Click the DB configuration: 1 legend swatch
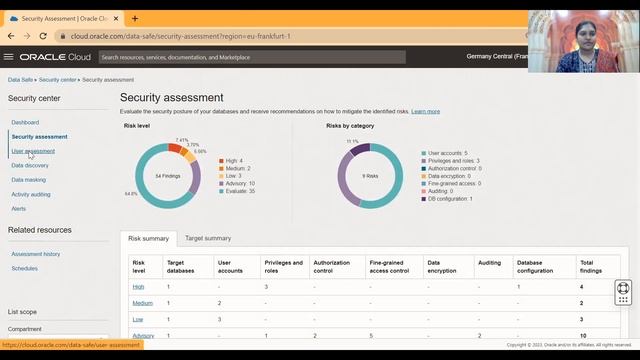Screen dimensions: 640x360 (x=424, y=199)
